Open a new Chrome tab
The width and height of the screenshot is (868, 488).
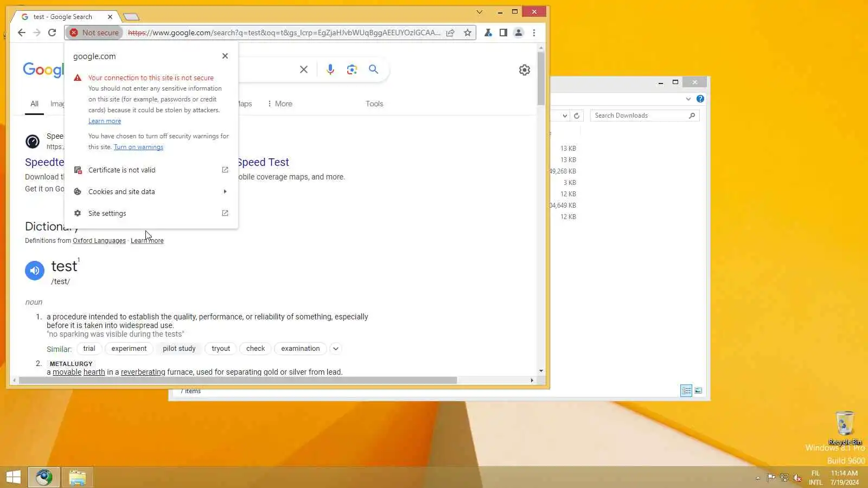(x=131, y=17)
